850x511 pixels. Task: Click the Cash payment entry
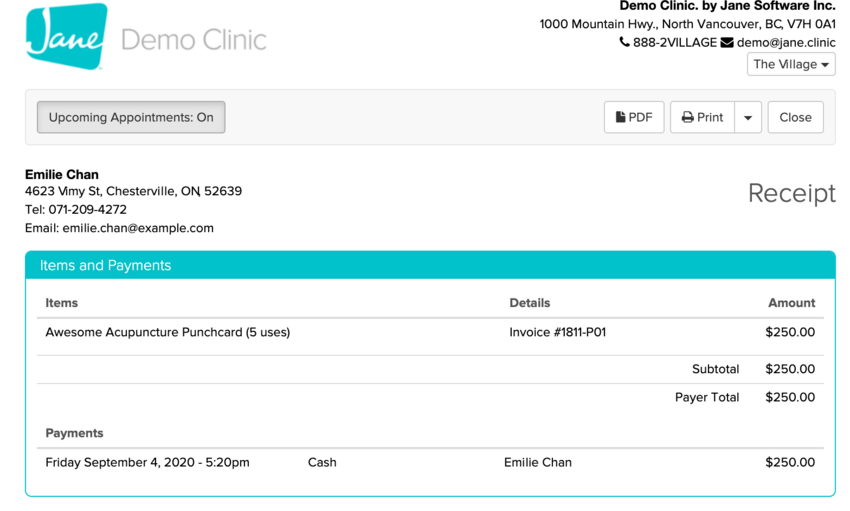(322, 462)
